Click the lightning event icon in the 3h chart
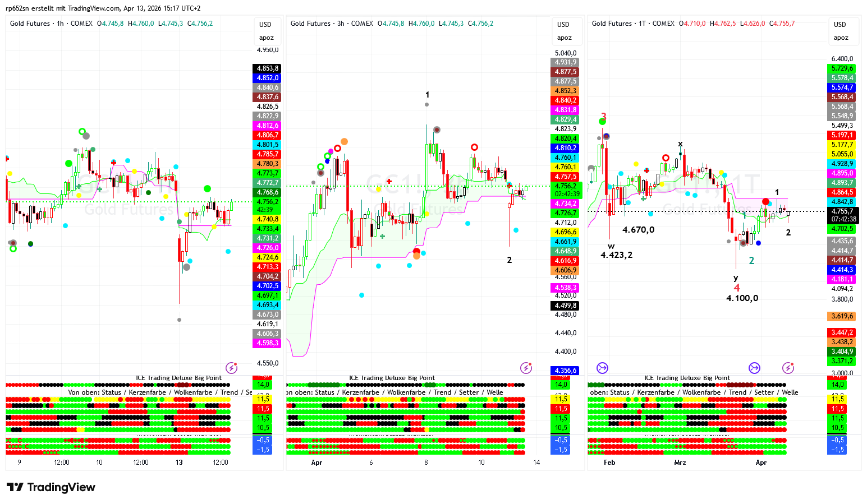This screenshot has height=504, width=867. [526, 368]
